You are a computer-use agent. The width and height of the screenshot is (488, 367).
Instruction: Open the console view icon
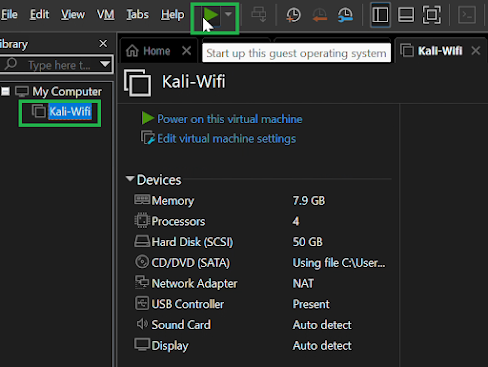tap(467, 15)
